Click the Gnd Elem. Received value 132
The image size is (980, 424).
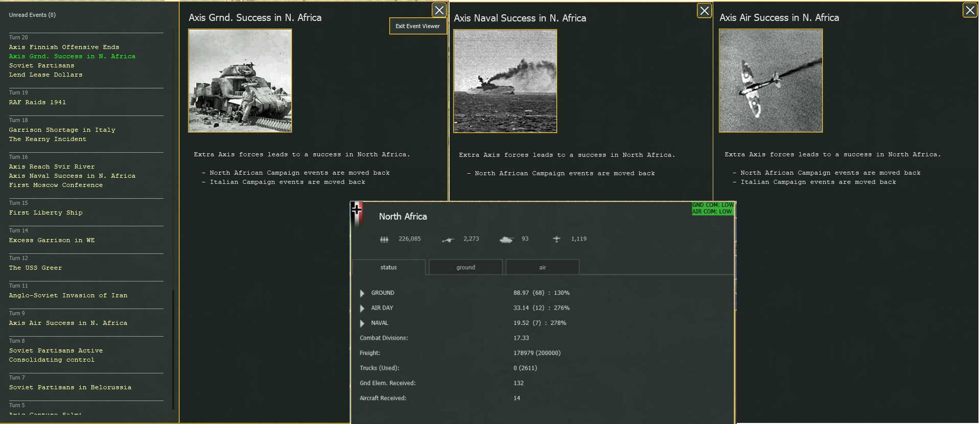pyautogui.click(x=519, y=383)
